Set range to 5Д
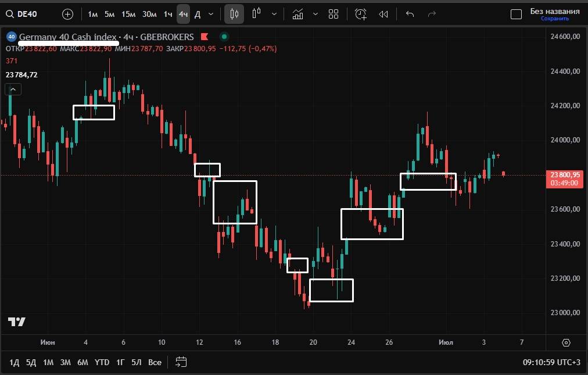 point(31,362)
